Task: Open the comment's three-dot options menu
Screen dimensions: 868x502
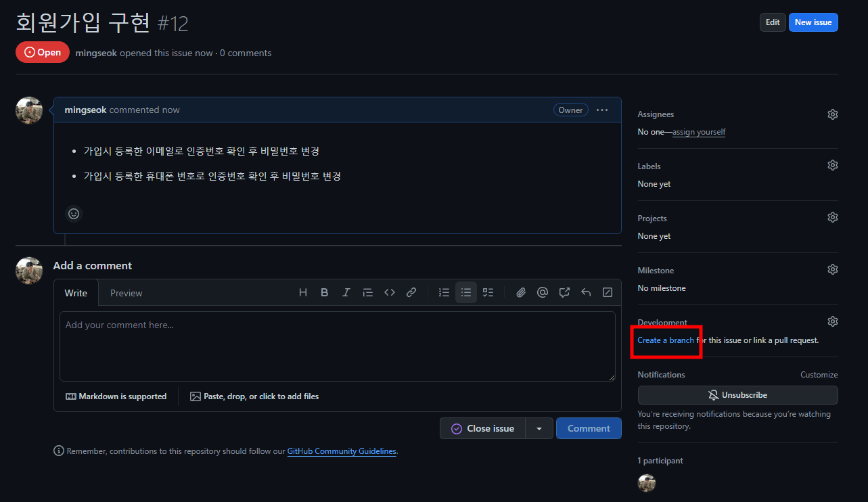Action: point(602,110)
